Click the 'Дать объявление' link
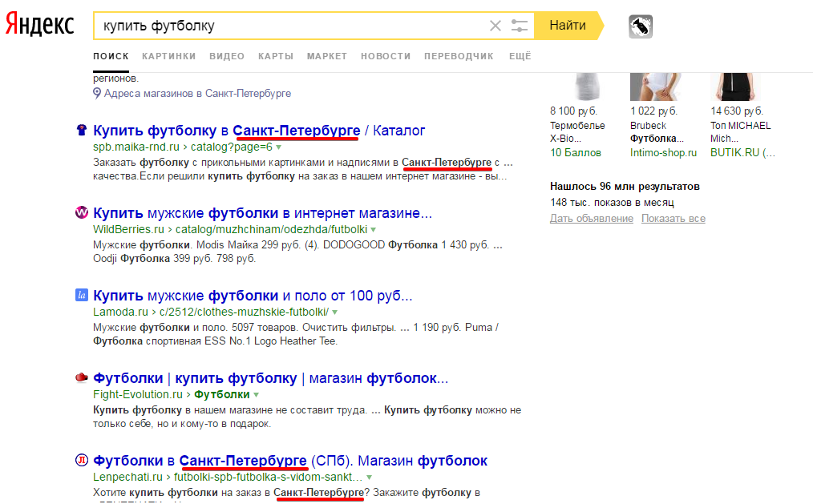 click(592, 219)
